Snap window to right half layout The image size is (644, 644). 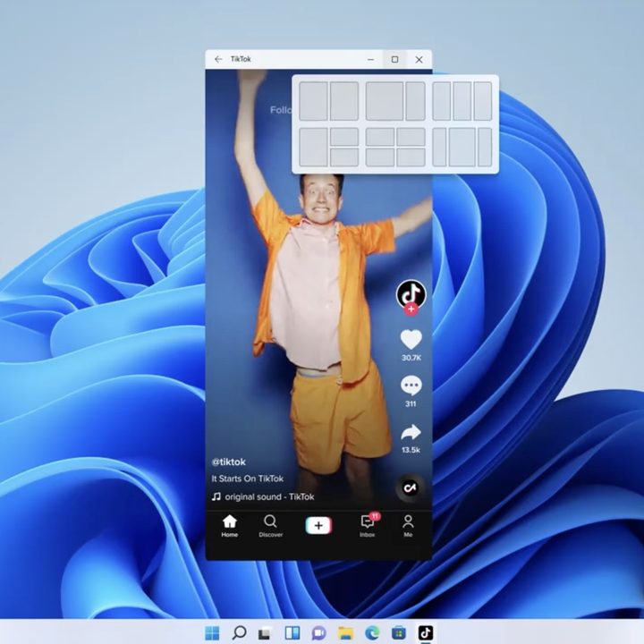[344, 101]
